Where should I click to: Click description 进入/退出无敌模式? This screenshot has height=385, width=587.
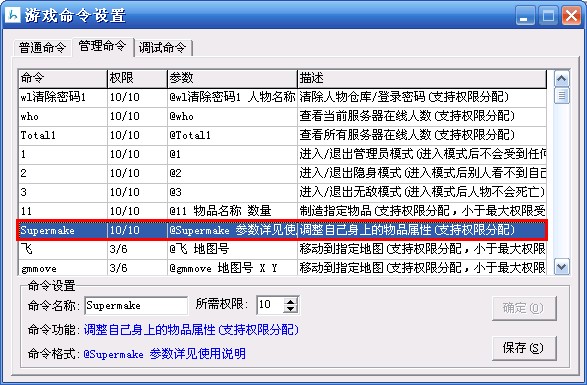pyautogui.click(x=422, y=192)
